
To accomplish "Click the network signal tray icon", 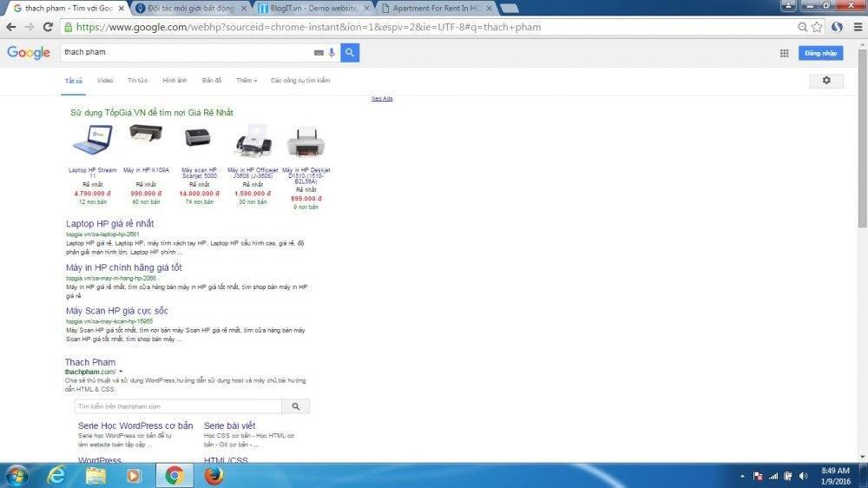I will tap(773, 476).
